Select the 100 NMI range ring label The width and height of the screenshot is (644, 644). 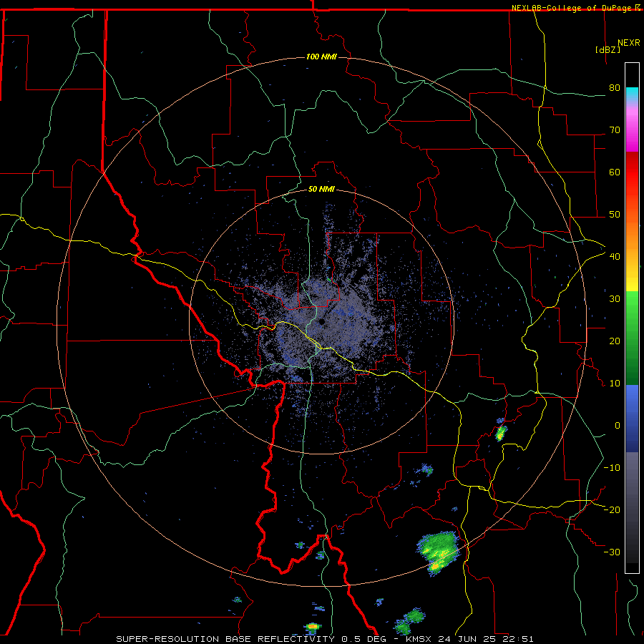pyautogui.click(x=321, y=57)
